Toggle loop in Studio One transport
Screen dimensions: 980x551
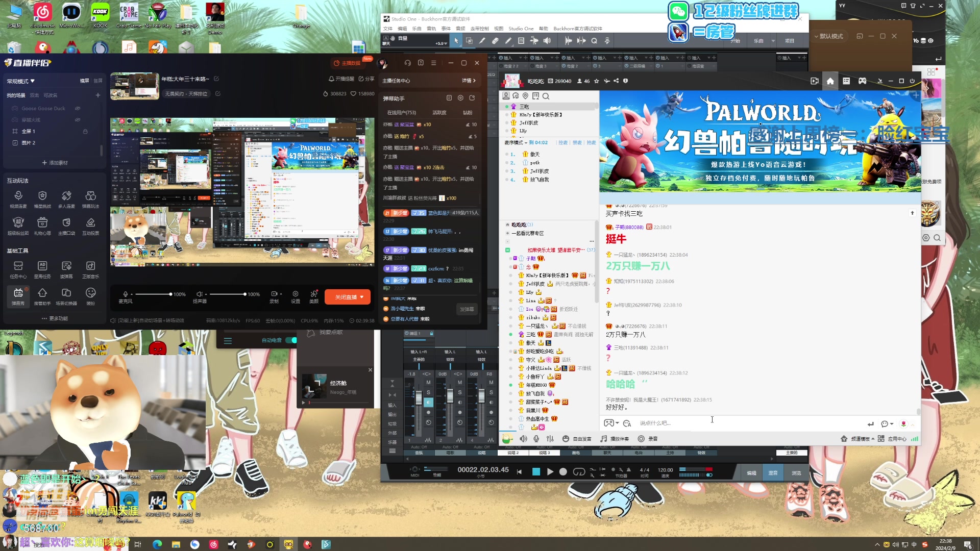click(579, 472)
